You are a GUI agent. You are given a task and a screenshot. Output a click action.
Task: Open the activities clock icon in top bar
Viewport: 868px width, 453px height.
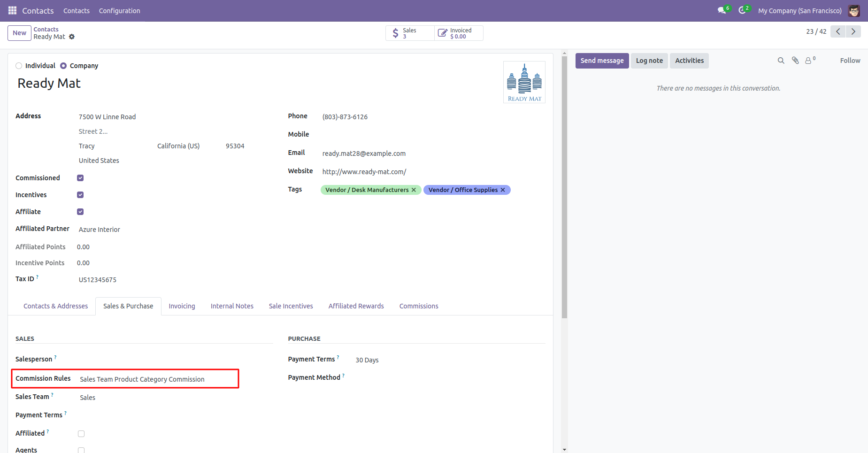742,10
